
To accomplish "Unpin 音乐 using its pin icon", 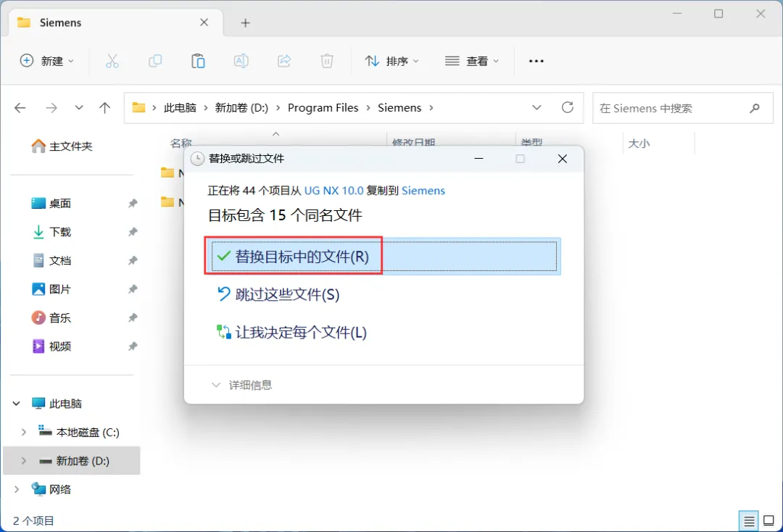I will pyautogui.click(x=133, y=318).
